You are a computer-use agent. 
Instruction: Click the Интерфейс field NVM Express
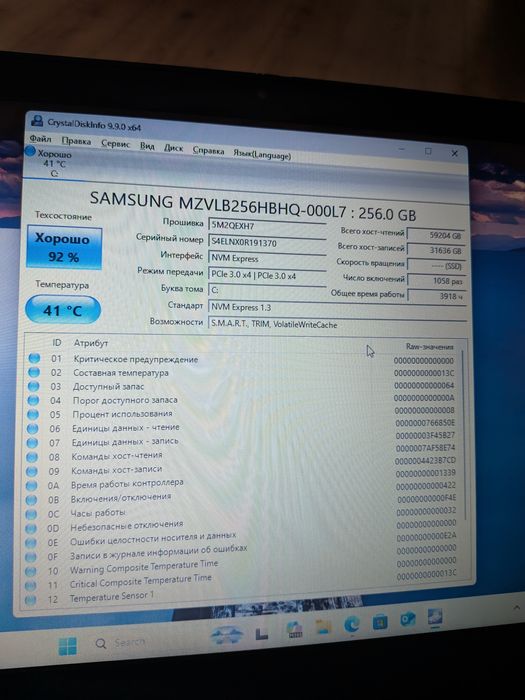pyautogui.click(x=267, y=258)
